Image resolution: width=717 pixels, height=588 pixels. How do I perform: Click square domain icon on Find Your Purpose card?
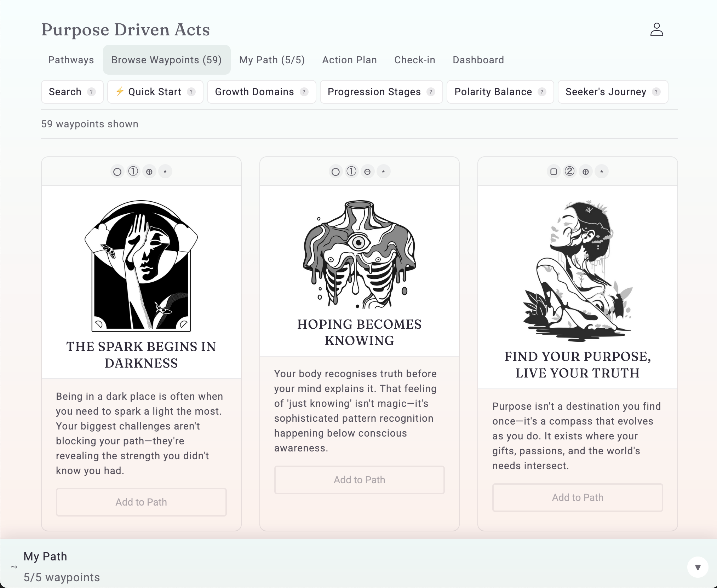click(554, 172)
